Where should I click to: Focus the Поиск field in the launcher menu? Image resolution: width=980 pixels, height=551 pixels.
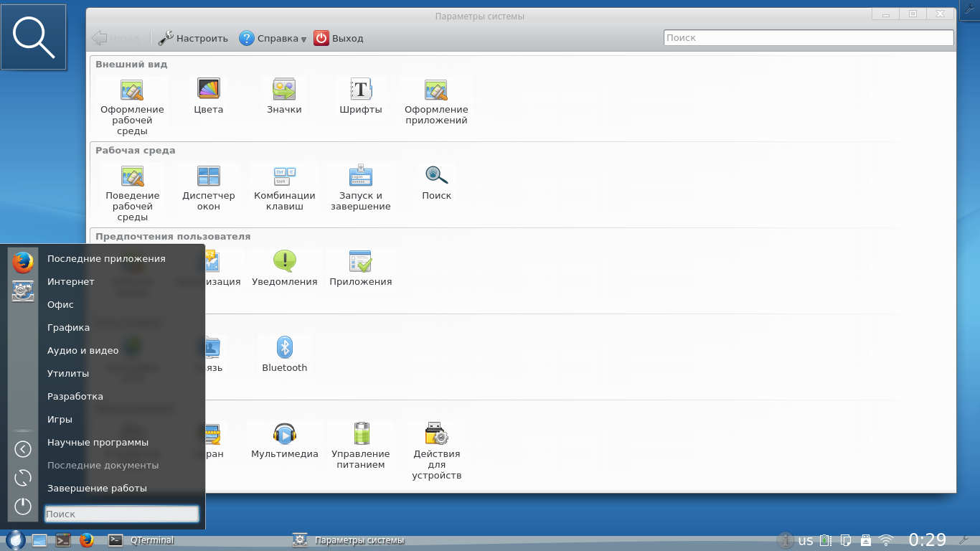(122, 514)
